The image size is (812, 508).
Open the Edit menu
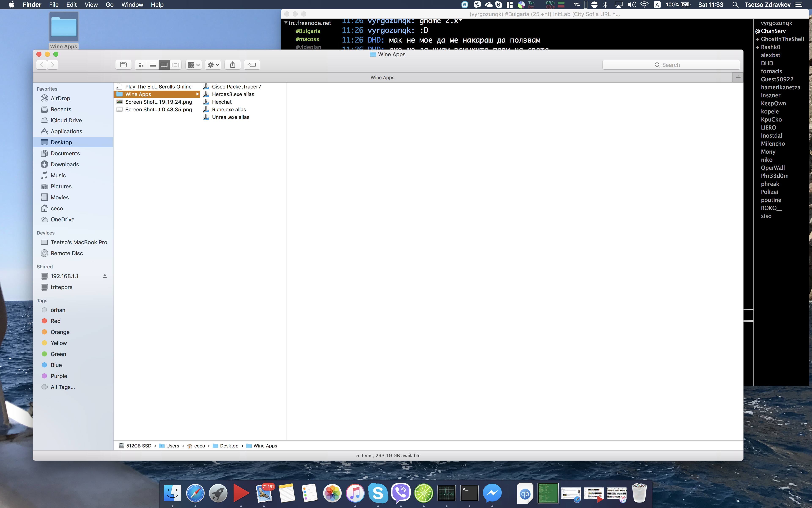[71, 5]
